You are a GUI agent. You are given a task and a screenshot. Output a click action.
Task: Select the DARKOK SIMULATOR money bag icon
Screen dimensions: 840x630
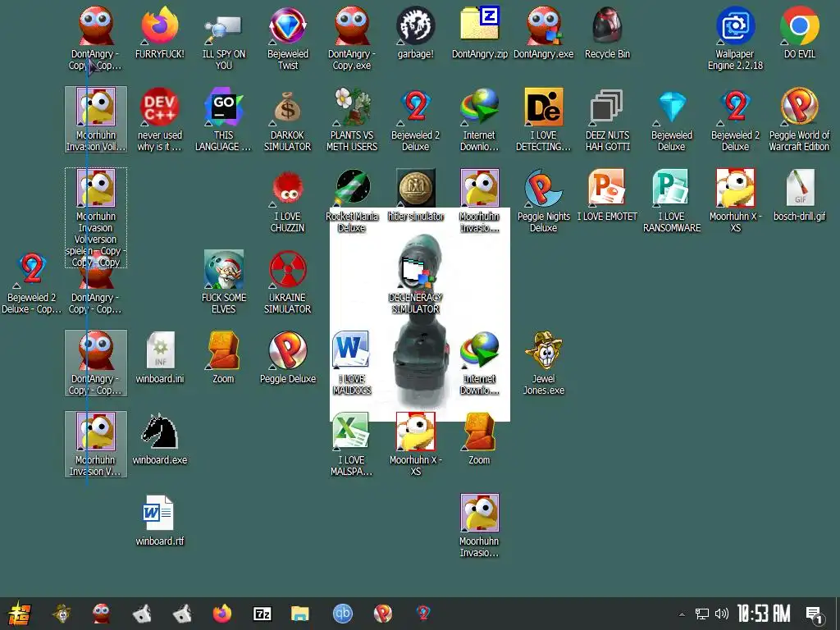pos(288,120)
